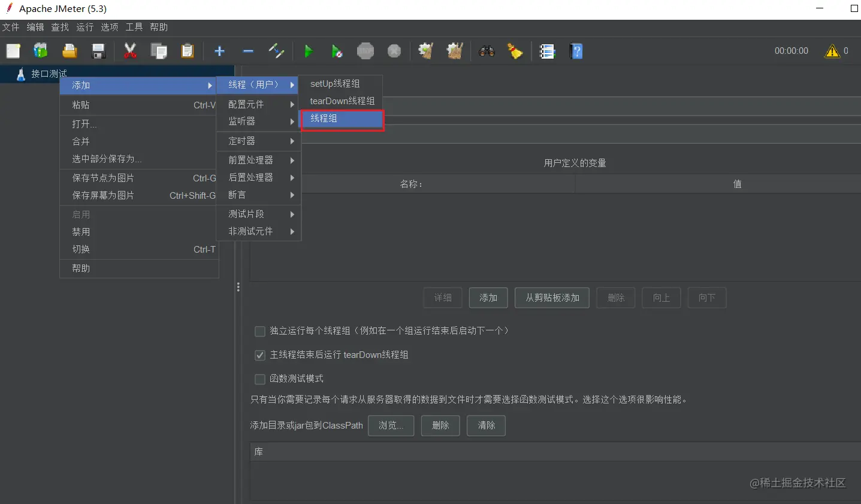Viewport: 861px width, 504px height.
Task: Click the Open file folder icon
Action: click(x=70, y=51)
